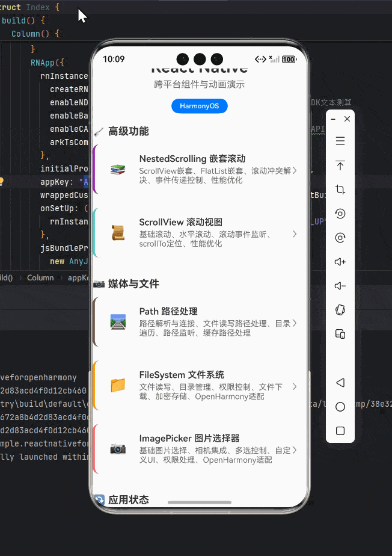Click the 跨平台组件与动画演示 subtitle

point(199,84)
